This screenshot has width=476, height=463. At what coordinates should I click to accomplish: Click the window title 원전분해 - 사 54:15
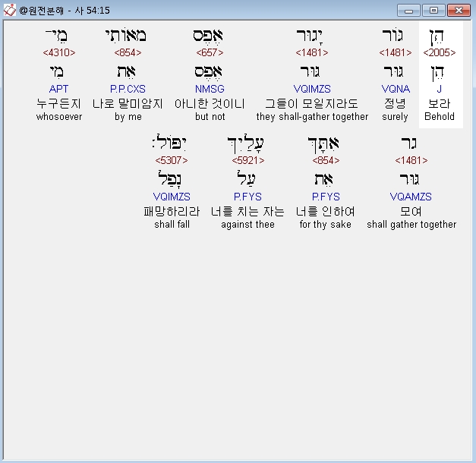pos(65,11)
